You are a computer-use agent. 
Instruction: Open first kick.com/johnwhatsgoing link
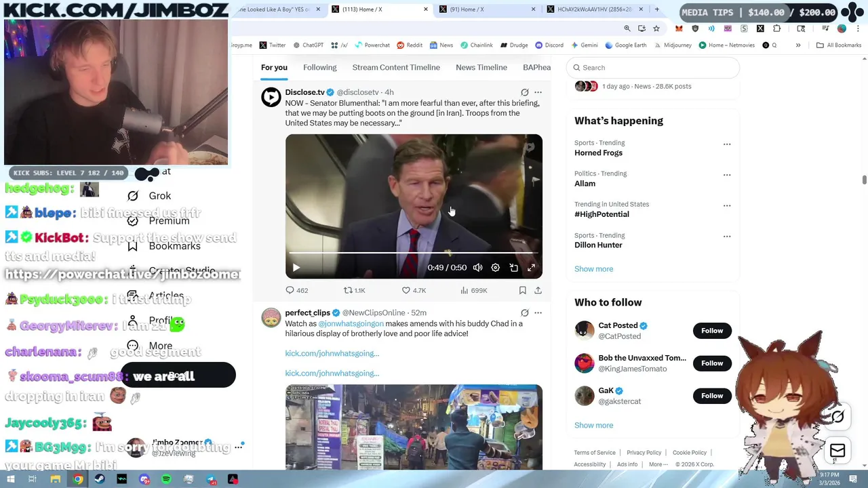tap(332, 353)
